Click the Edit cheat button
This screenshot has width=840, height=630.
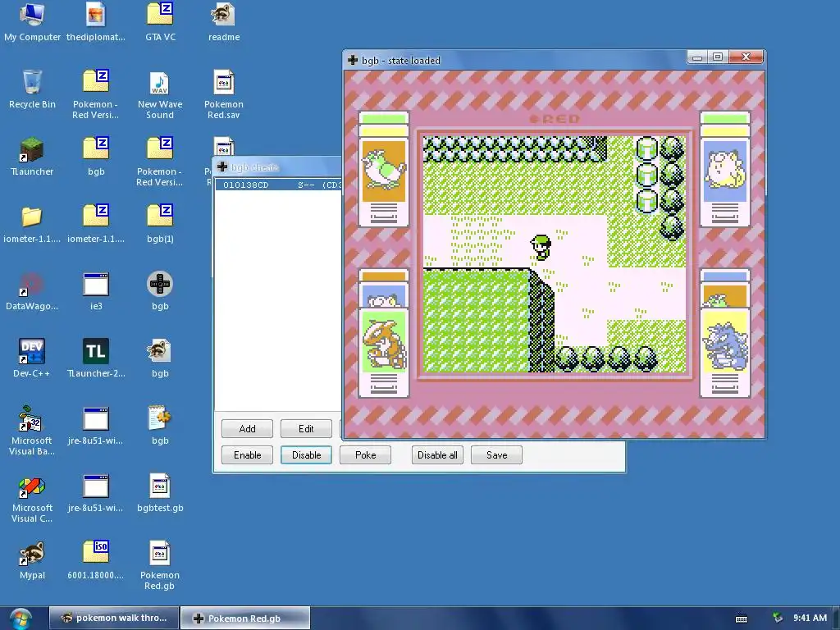pyautogui.click(x=306, y=428)
